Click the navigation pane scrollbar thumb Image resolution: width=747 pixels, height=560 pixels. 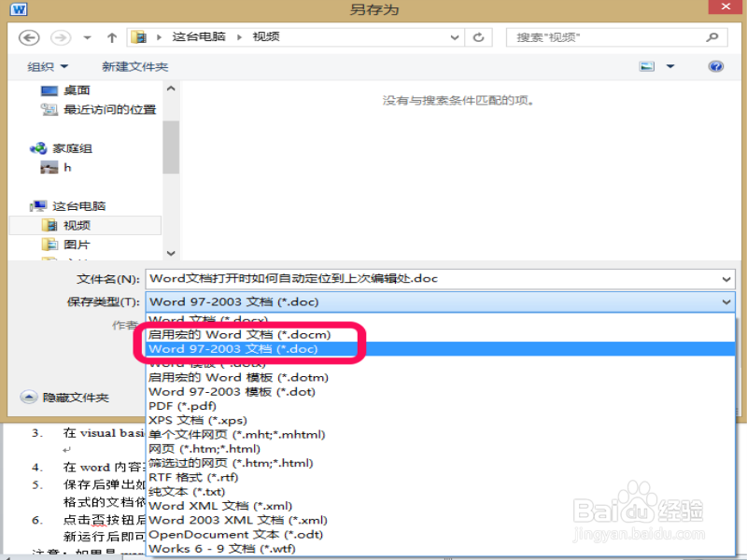(x=171, y=147)
